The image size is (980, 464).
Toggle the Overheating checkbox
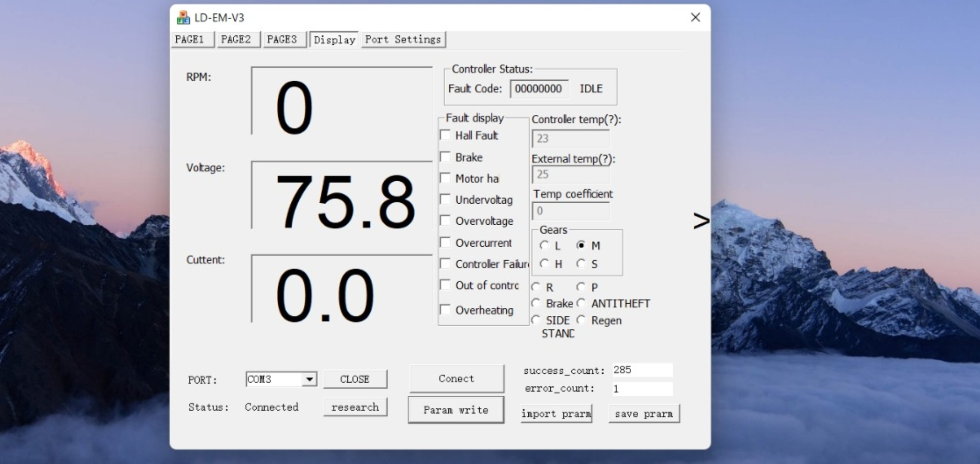[446, 310]
